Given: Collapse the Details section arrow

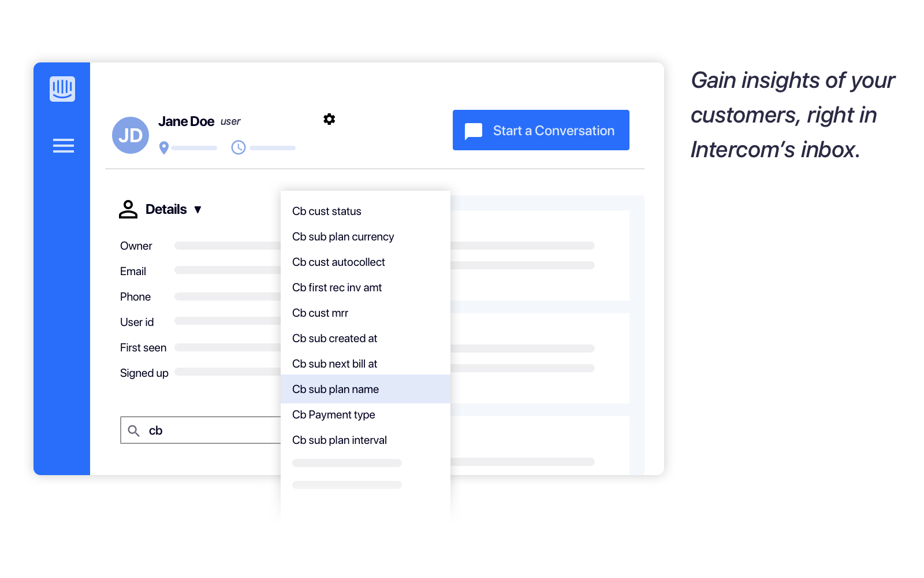Looking at the screenshot, I should (198, 210).
